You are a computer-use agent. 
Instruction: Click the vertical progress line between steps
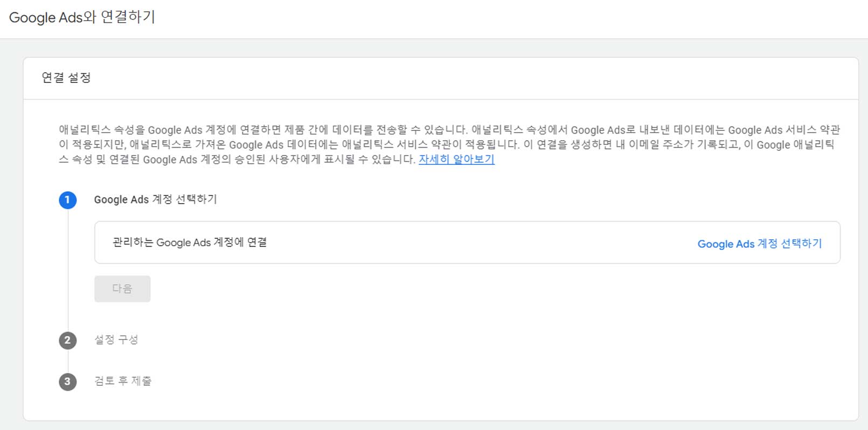[68, 313]
